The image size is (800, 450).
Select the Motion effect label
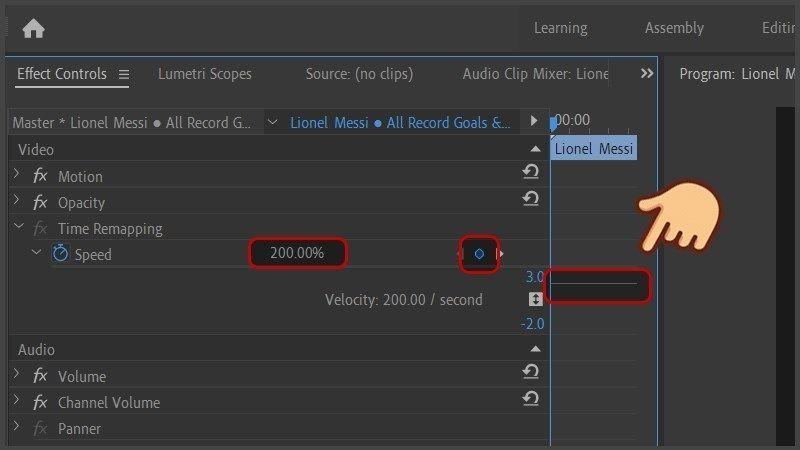pyautogui.click(x=80, y=177)
